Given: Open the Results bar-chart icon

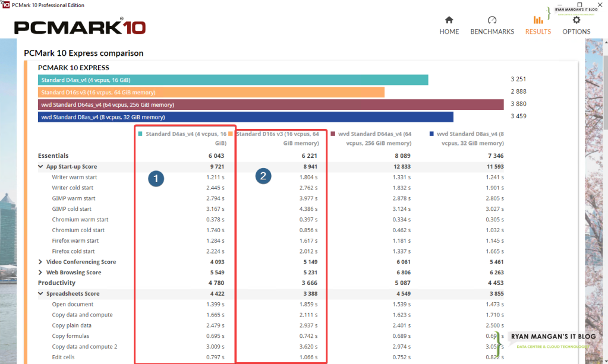Looking at the screenshot, I should coord(538,20).
